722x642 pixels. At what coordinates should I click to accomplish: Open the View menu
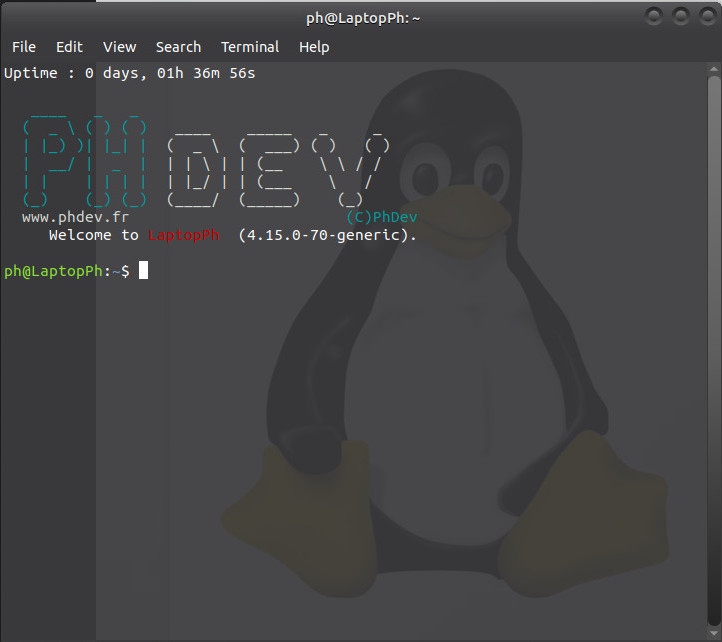tap(119, 47)
